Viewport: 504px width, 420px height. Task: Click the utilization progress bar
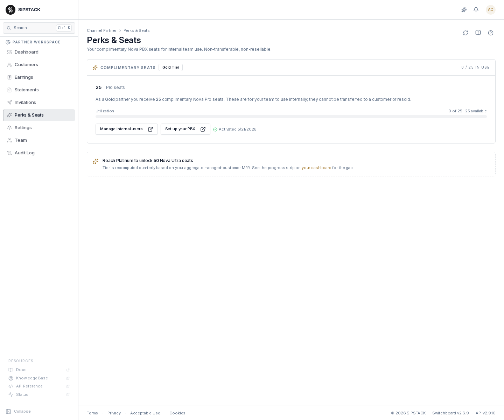click(291, 117)
